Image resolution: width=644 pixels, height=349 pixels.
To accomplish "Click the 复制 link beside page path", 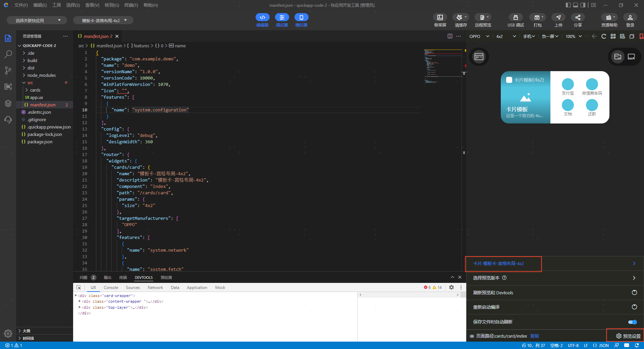I will coord(534,336).
